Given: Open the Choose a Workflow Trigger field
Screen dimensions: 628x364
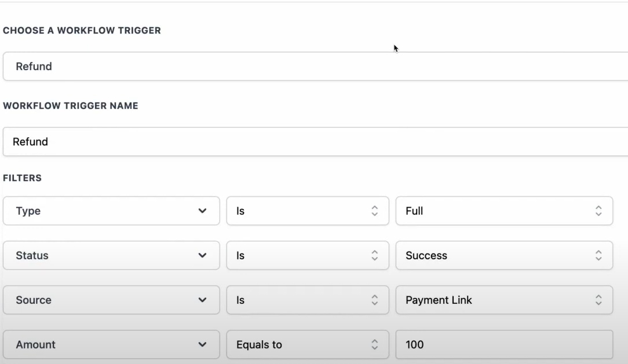Looking at the screenshot, I should coord(313,67).
